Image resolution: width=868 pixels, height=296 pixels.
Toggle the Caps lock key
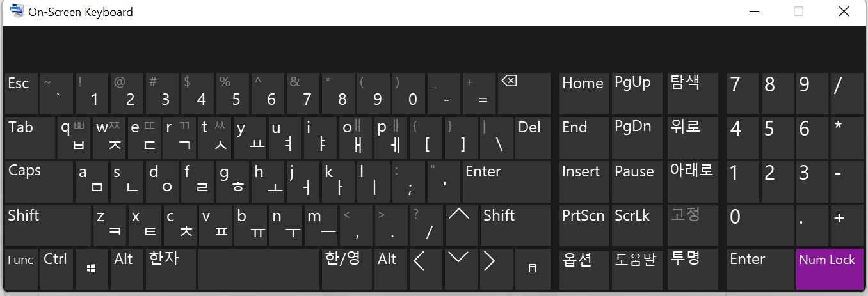(39, 182)
